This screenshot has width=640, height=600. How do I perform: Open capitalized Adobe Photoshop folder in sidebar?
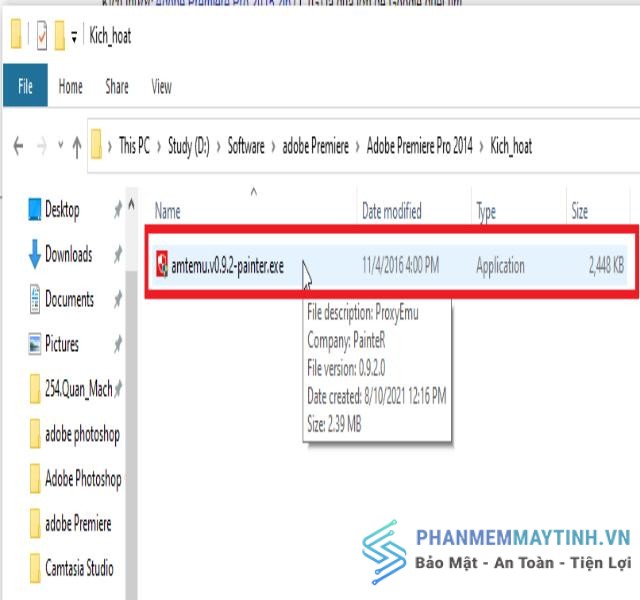click(x=83, y=479)
